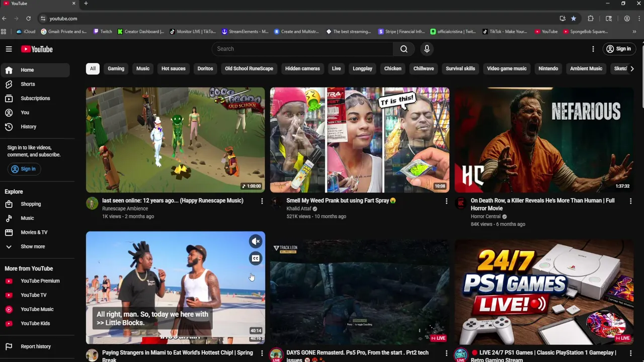Viewport: 644px width, 362px height.
Task: Open the You section in sidebar
Action: click(35, 112)
